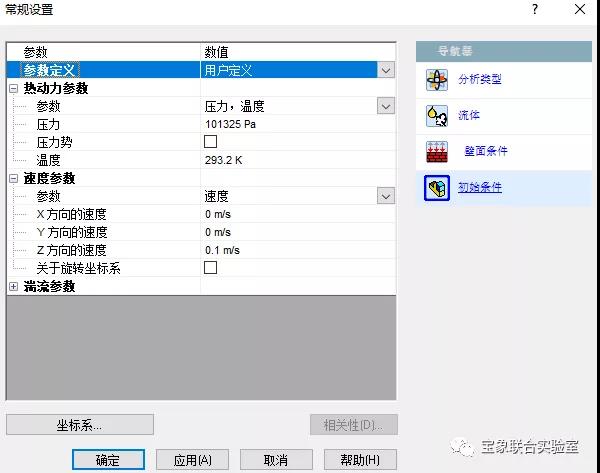The height and width of the screenshot is (473, 600).
Task: Edit the 压力 value 101325 Pa
Action: pyautogui.click(x=298, y=124)
